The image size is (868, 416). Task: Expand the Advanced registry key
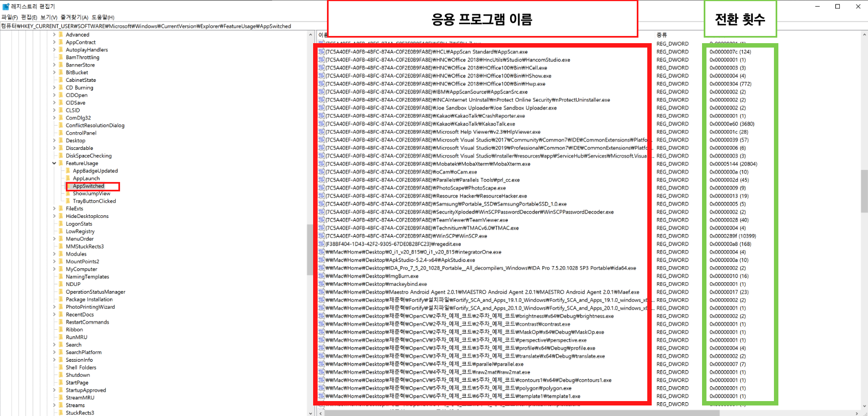click(54, 35)
